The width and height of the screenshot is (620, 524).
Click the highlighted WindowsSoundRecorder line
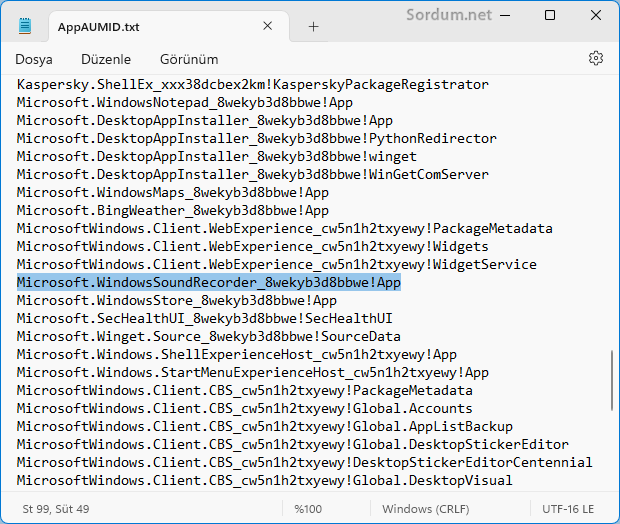tap(209, 283)
